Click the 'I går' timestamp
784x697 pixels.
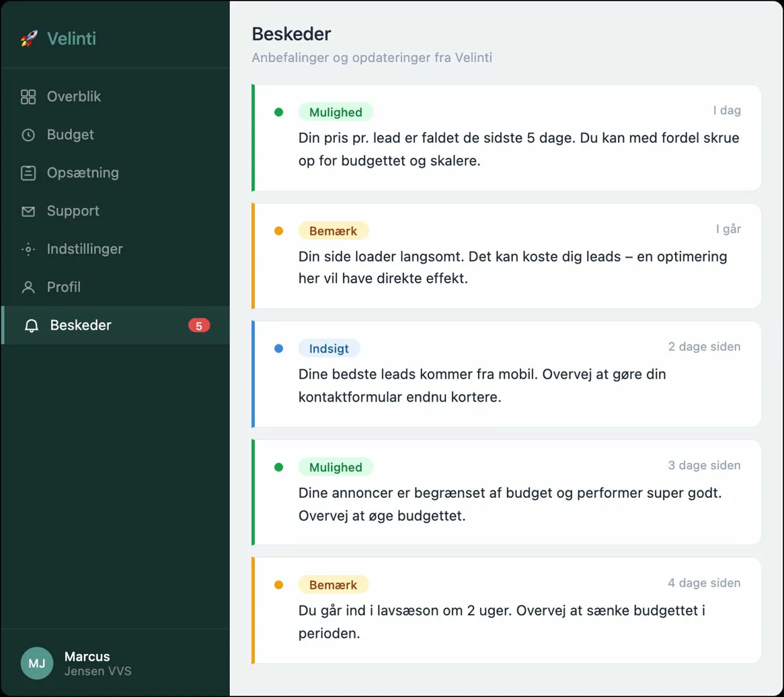tap(728, 229)
